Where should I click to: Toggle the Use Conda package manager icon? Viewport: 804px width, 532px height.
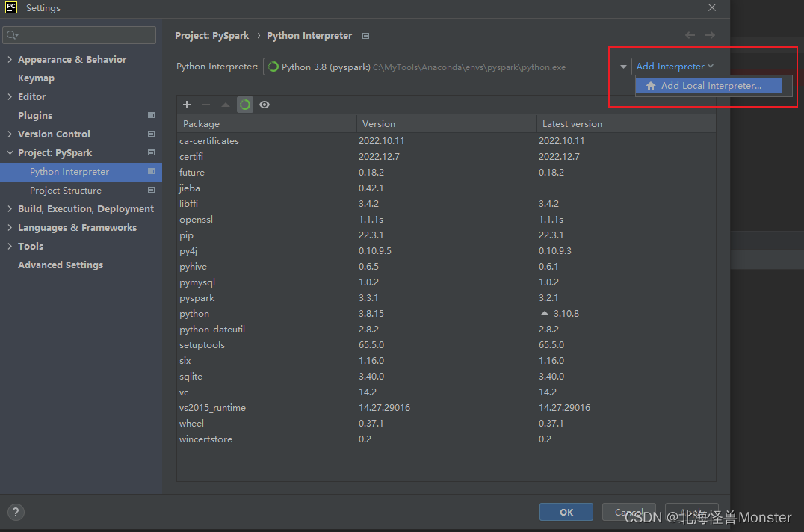pos(245,105)
